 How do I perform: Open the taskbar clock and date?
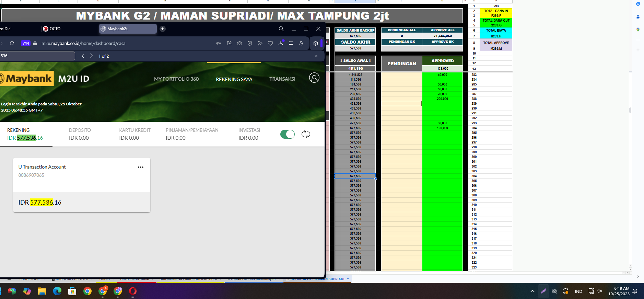619,291
